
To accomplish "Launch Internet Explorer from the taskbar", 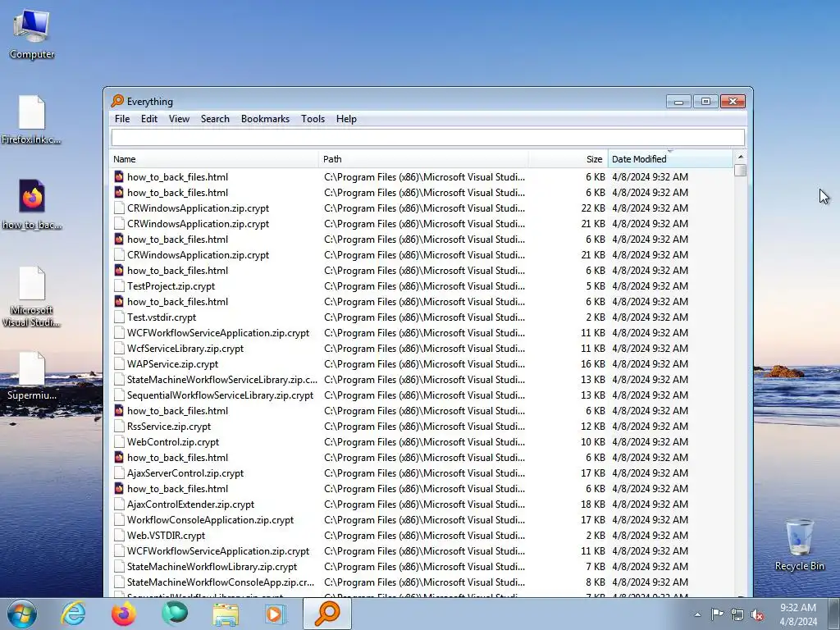I will (73, 614).
